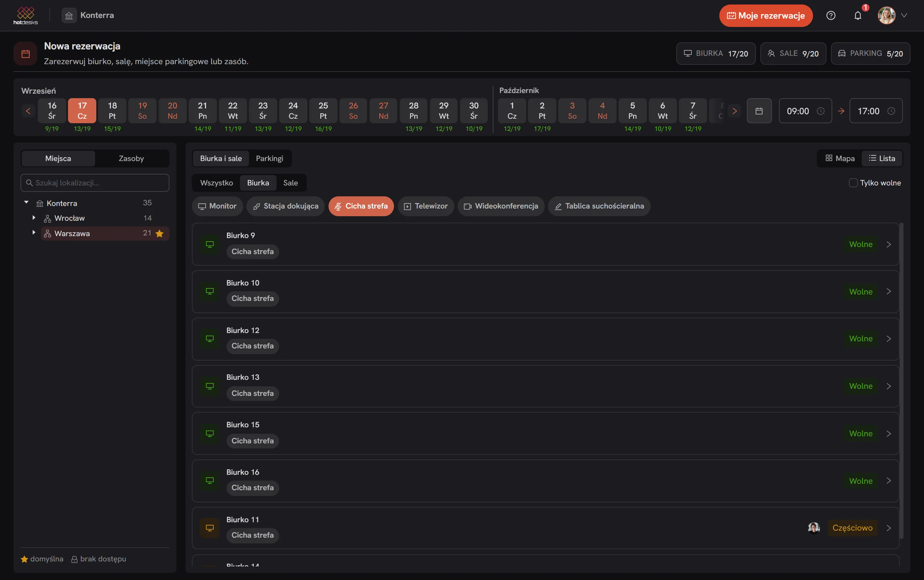
Task: Disable the Cicha strefa filter
Action: tap(361, 206)
